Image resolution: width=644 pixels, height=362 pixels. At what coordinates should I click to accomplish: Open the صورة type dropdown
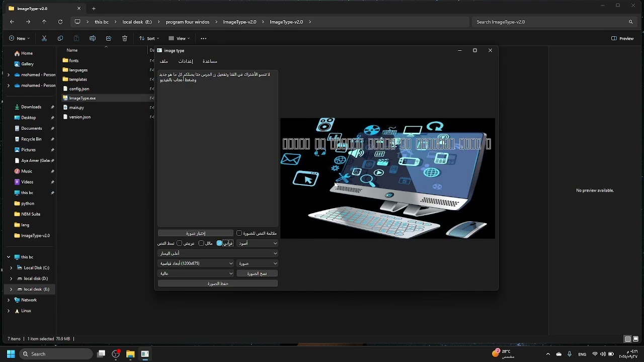click(258, 263)
